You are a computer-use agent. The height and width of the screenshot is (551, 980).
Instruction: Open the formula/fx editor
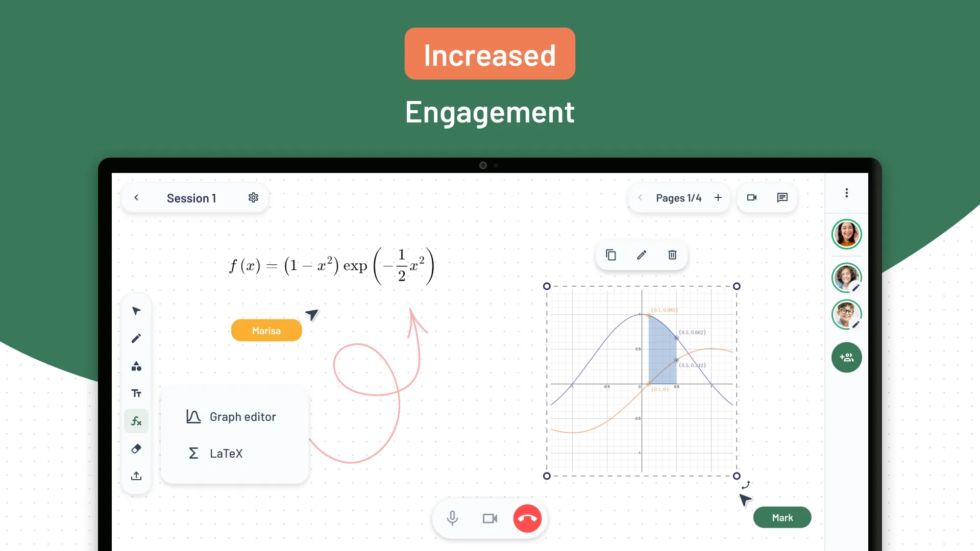pos(135,420)
